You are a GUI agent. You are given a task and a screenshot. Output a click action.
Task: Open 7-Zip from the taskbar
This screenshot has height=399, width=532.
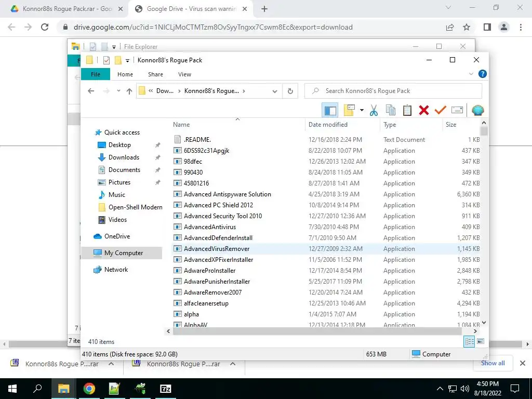[166, 389]
